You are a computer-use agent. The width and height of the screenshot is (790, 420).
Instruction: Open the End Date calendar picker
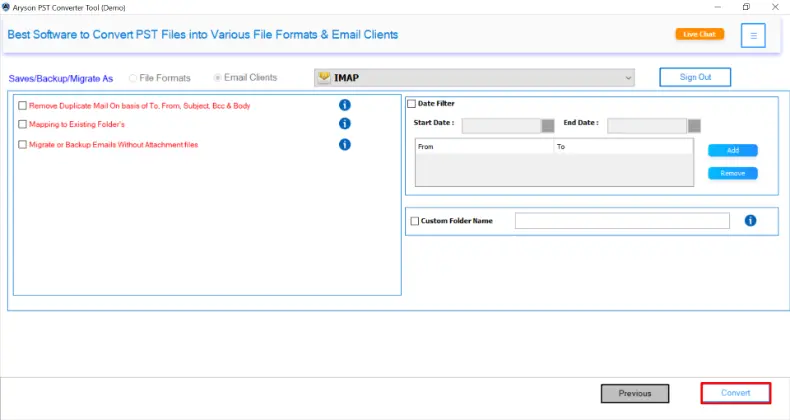694,125
